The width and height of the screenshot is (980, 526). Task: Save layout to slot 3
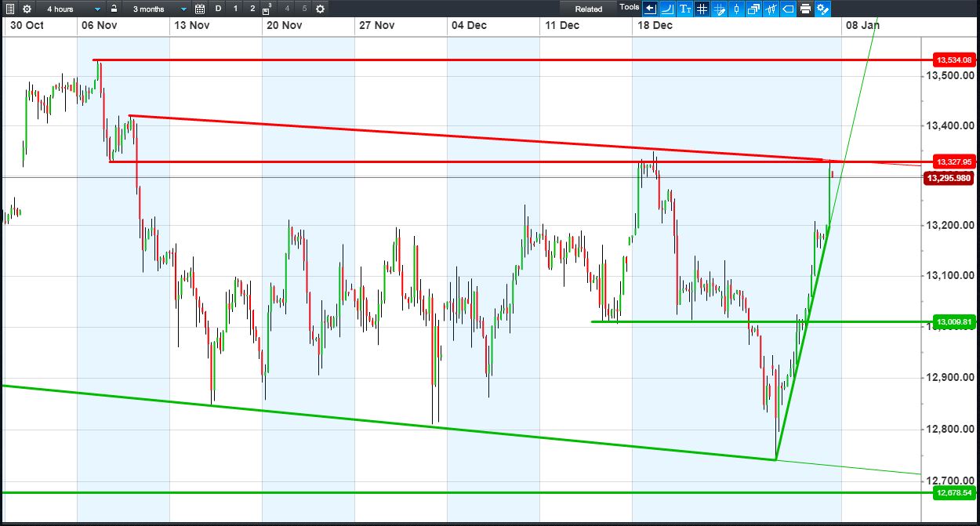coord(268,9)
